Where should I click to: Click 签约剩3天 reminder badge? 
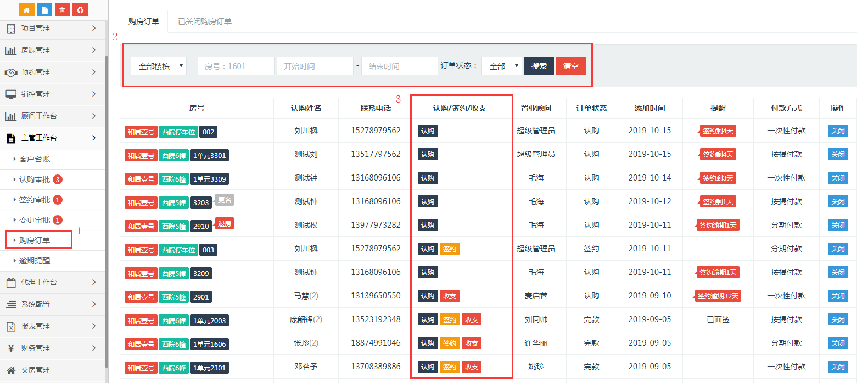coord(718,178)
